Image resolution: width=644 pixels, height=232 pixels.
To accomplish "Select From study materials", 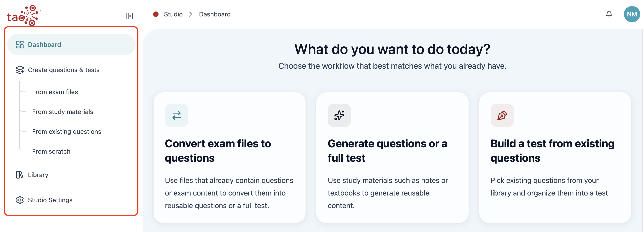I will pos(62,112).
